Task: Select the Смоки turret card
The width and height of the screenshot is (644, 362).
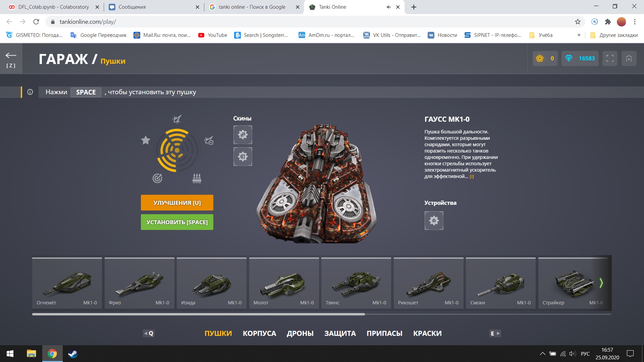Action: tap(501, 283)
